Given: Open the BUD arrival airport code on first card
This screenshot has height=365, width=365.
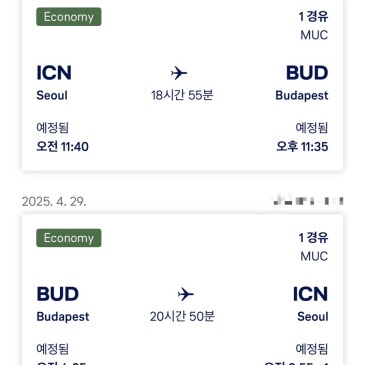Looking at the screenshot, I should tap(307, 73).
